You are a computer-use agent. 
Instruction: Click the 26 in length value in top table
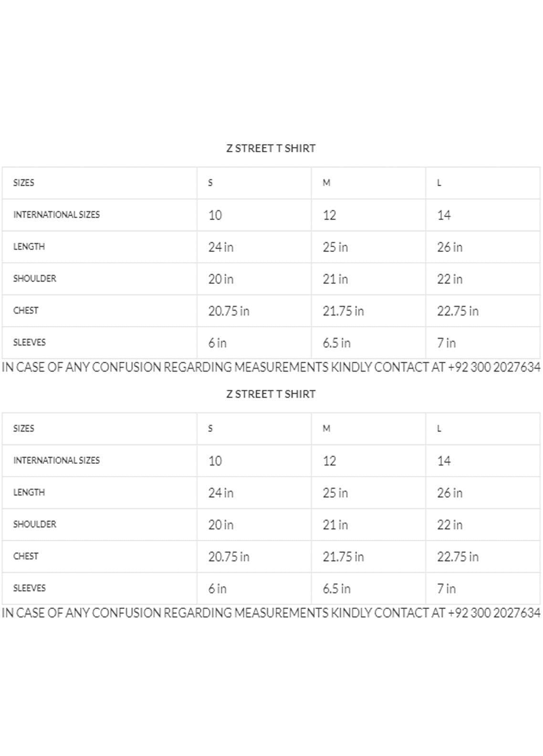449,247
